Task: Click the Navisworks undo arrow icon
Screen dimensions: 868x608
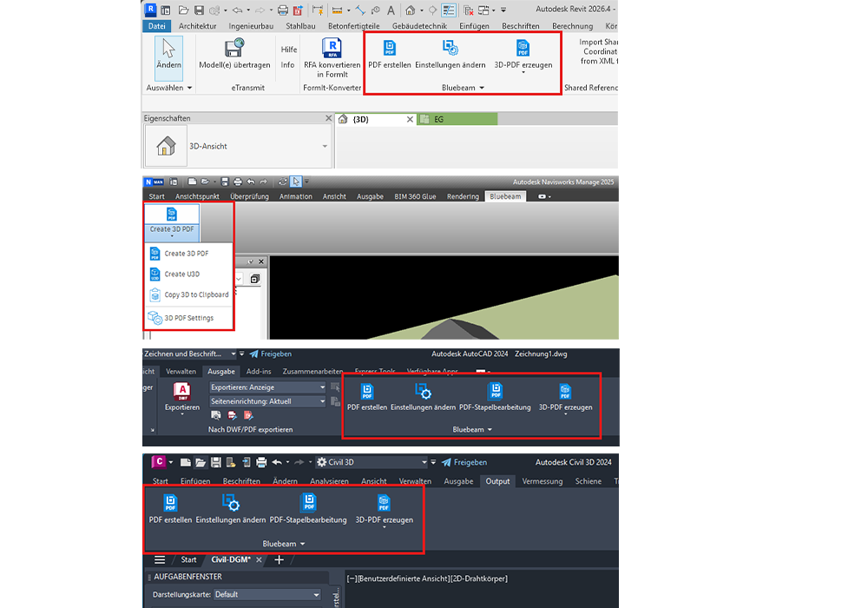Action: [251, 182]
